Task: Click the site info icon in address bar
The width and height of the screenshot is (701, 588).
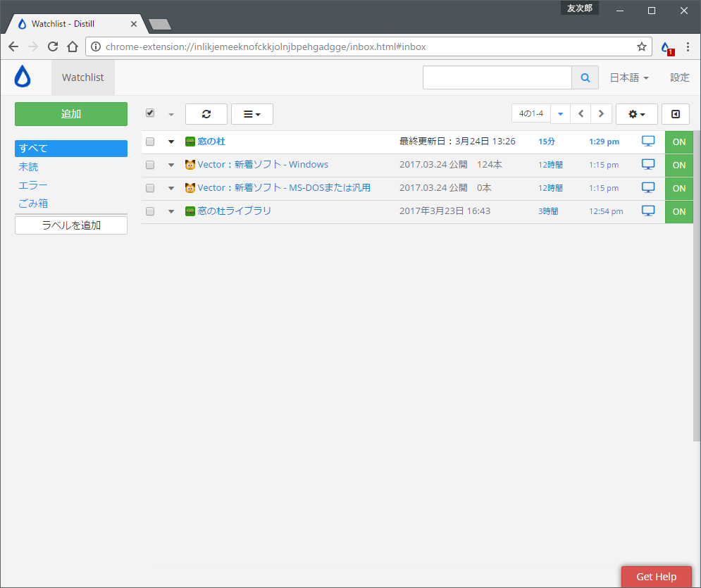Action: tap(96, 46)
